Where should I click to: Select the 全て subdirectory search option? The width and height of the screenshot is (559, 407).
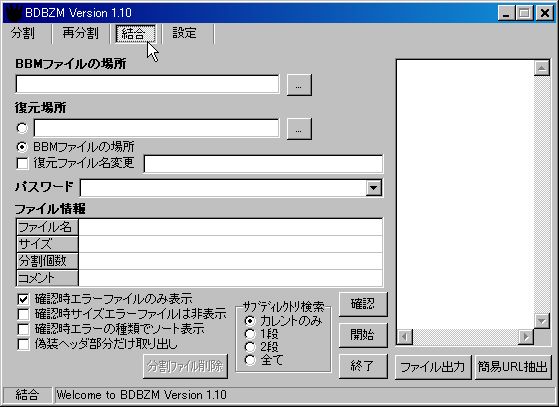[250, 360]
